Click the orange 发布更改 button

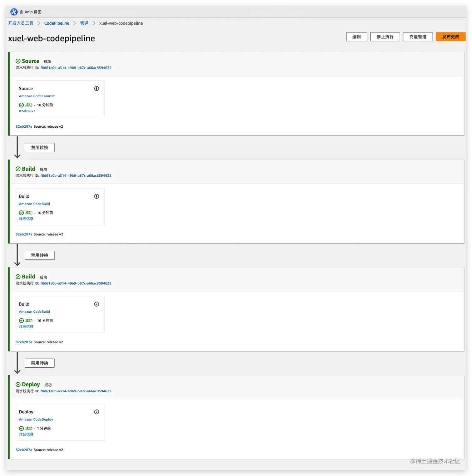click(x=450, y=37)
